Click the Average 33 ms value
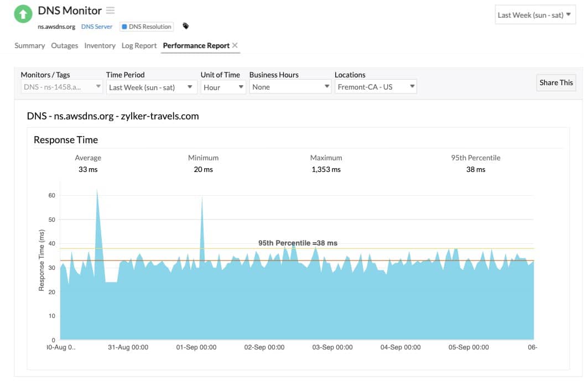Screen dimensions: 588x381 (88, 170)
